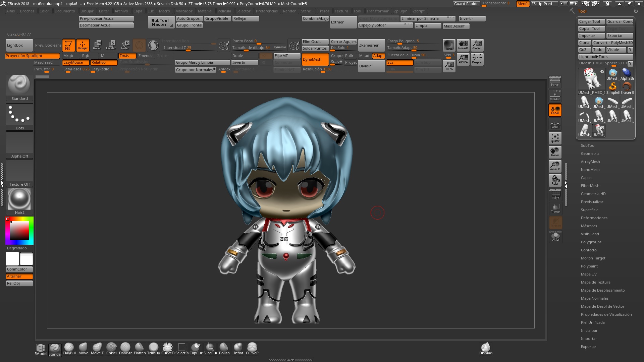
Task: Click the Despiez icon
Action: coord(477,59)
